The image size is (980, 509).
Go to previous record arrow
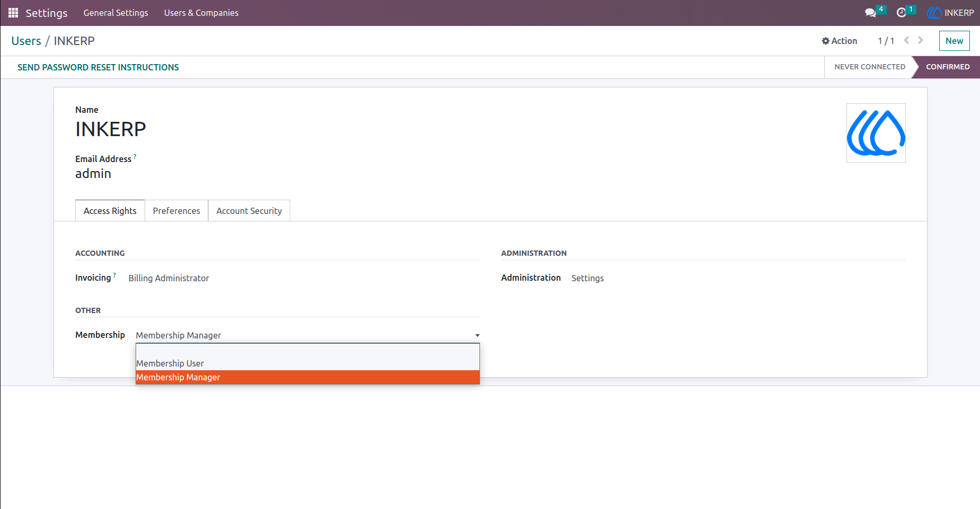(907, 40)
